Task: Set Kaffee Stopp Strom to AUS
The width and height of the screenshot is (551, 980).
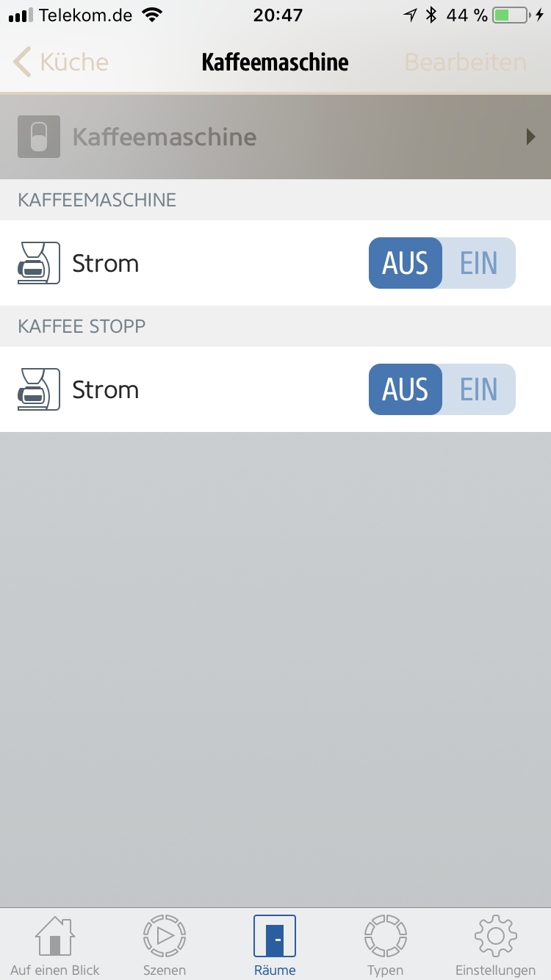Action: pos(406,389)
